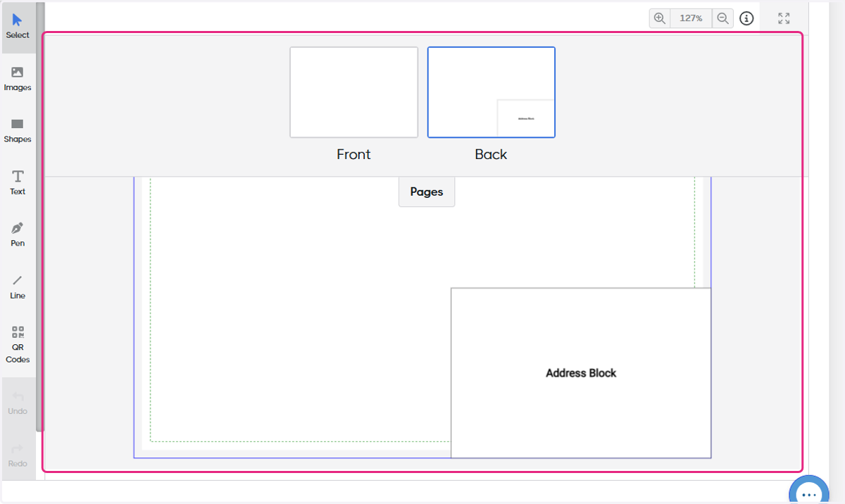Click the Undo button
This screenshot has height=504, width=845.
tap(18, 403)
